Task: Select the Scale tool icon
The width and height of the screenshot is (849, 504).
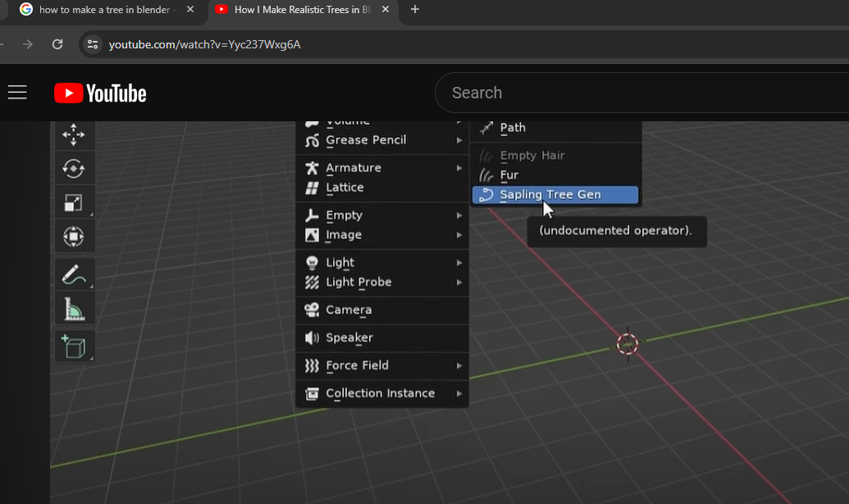Action: [x=74, y=202]
